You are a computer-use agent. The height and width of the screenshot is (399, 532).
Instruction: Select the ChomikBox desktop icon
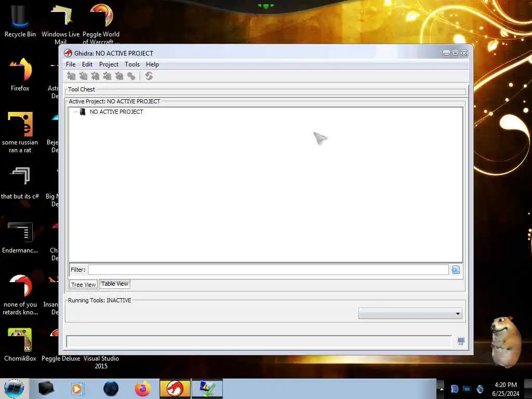click(x=20, y=344)
